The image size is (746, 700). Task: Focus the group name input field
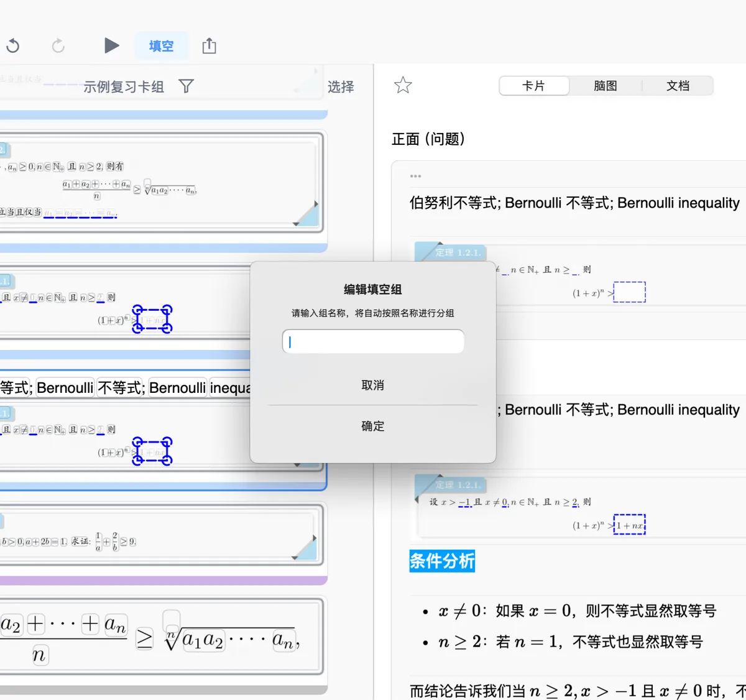coord(373,341)
